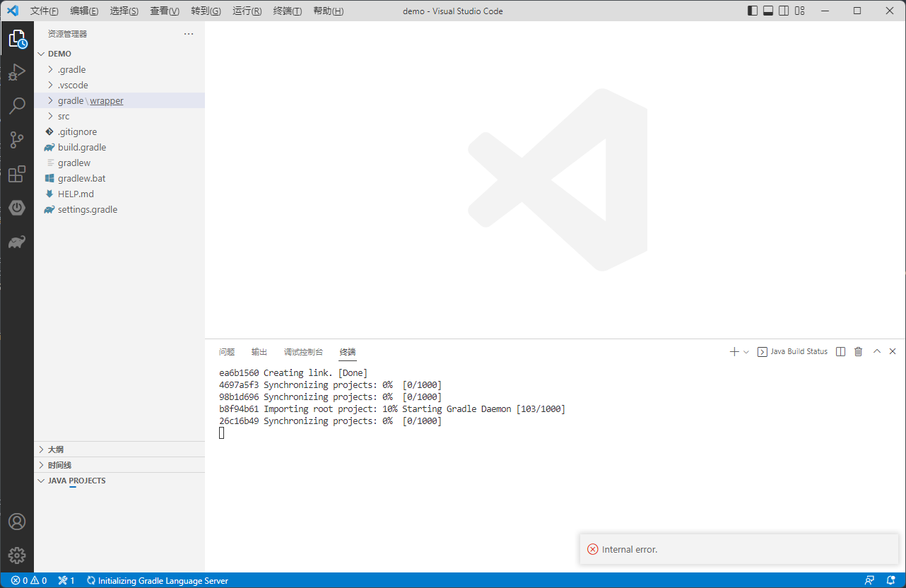Screen dimensions: 906x588
Task: Toggle primary side bar layout icon
Action: [753, 11]
